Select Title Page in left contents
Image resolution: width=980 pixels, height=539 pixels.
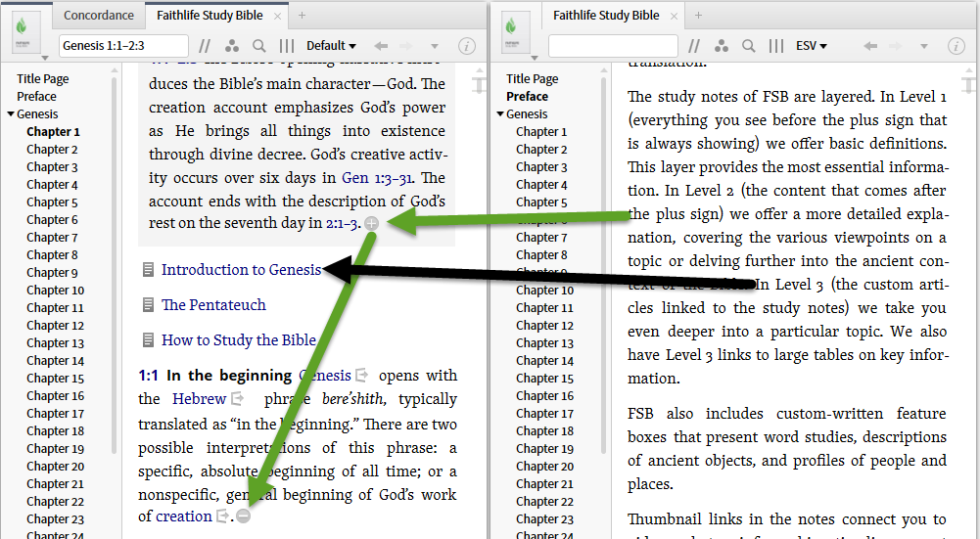(x=42, y=78)
